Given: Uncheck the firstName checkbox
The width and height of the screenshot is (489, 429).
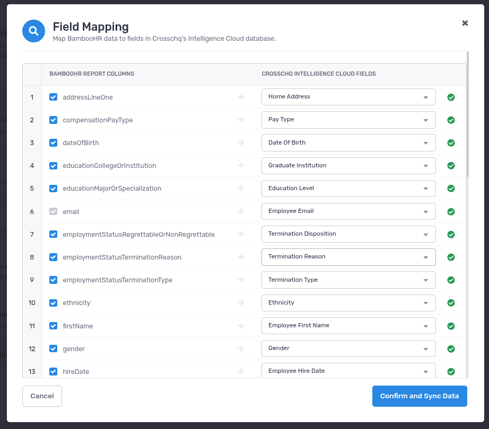Looking at the screenshot, I should 53,326.
